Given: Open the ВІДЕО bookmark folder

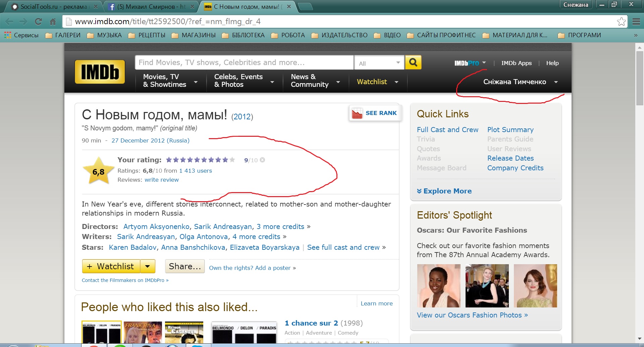Looking at the screenshot, I should (387, 35).
